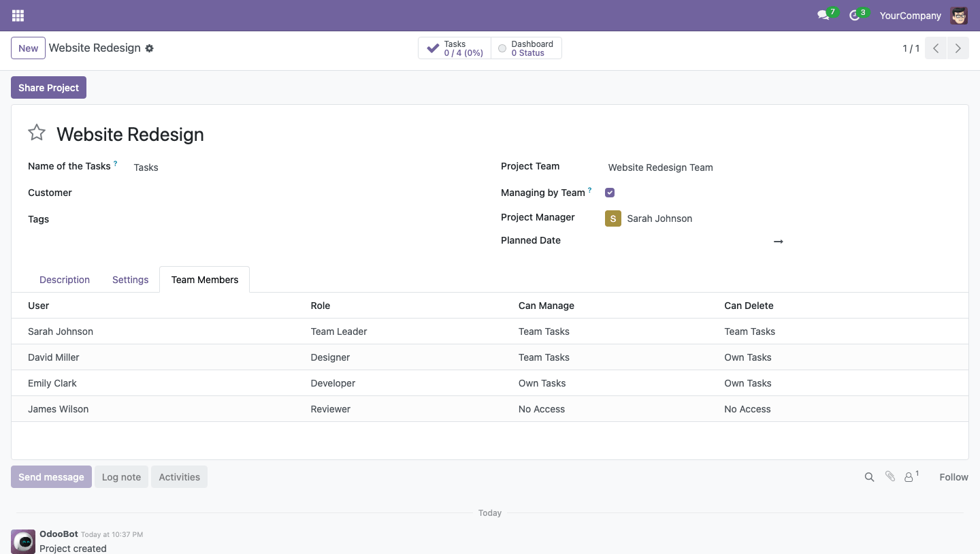This screenshot has width=980, height=554.
Task: Mark the project as favorite with the star
Action: pos(37,133)
